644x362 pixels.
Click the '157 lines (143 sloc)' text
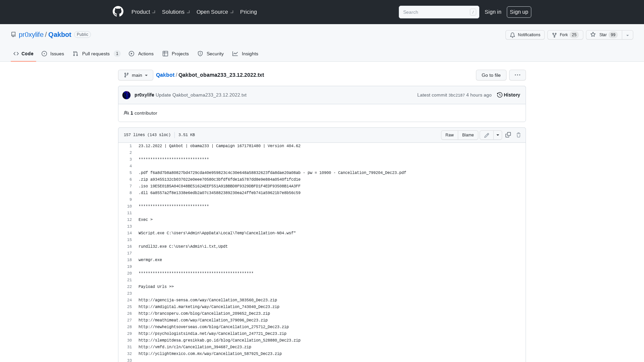coord(147,135)
